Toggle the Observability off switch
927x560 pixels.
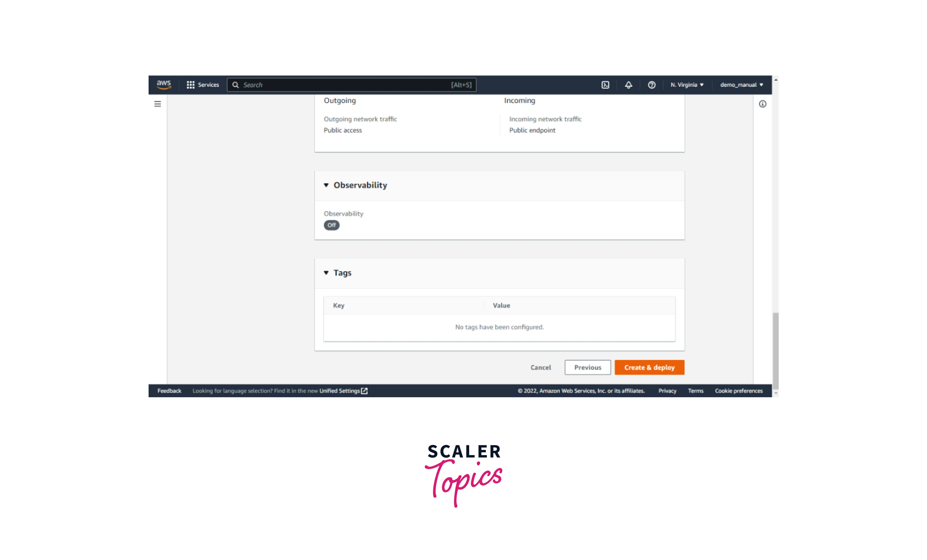pyautogui.click(x=330, y=224)
